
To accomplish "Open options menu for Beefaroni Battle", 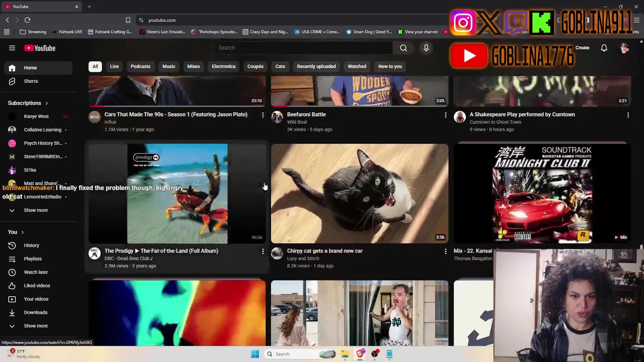I will pos(445,115).
